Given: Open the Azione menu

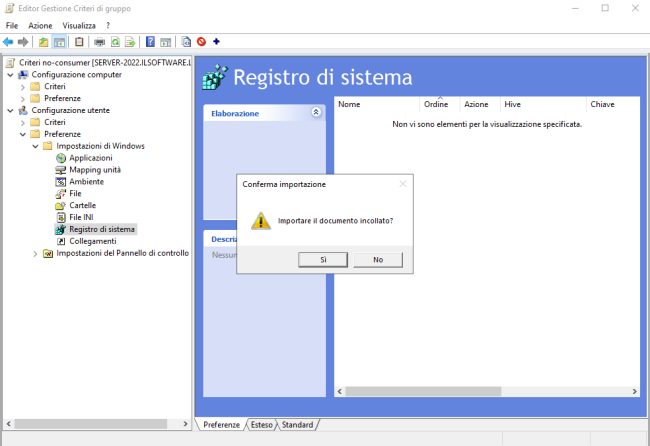Looking at the screenshot, I should (x=40, y=26).
